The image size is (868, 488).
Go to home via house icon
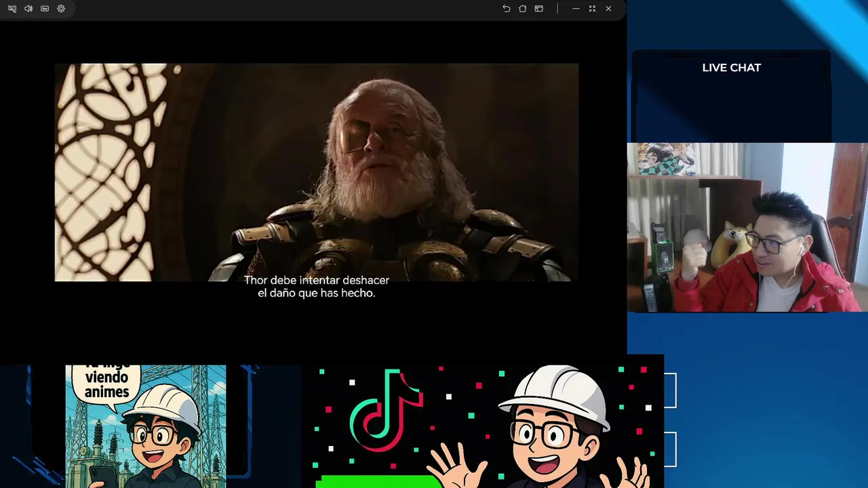pos(522,9)
